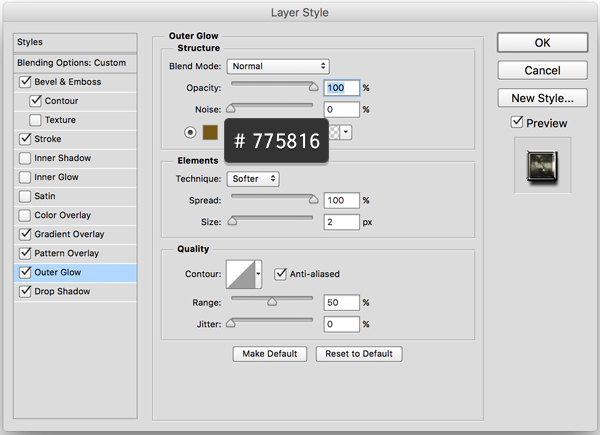Uncheck the Preview checkbox
The width and height of the screenshot is (600, 435).
(516, 123)
